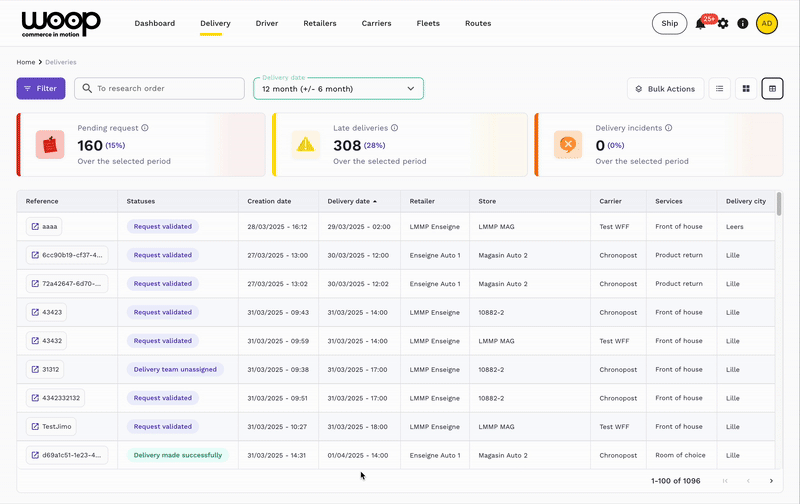Screen dimensions: 800x504
Task: Click the Home breadcrumb link
Action: coord(26,62)
